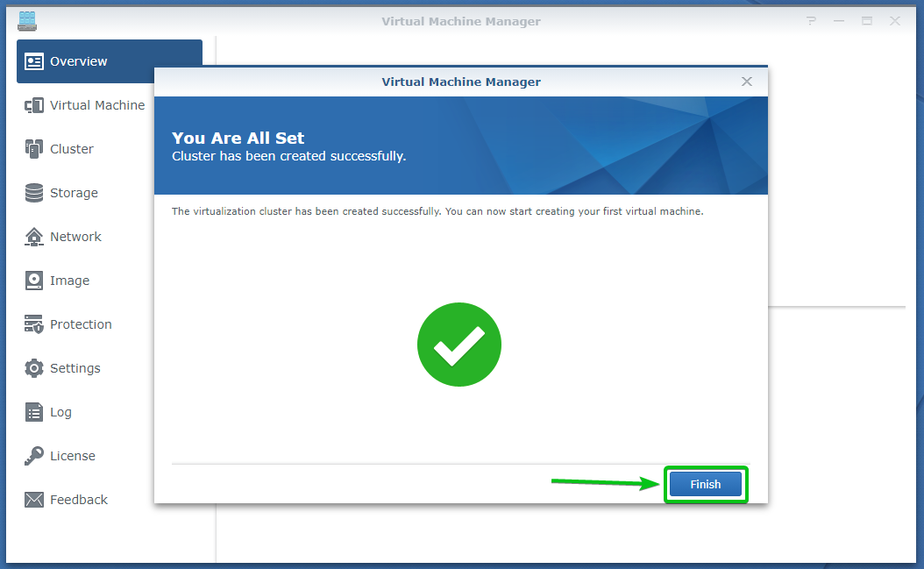Image resolution: width=924 pixels, height=569 pixels.
Task: Click the Feedback envelope icon
Action: coord(34,500)
